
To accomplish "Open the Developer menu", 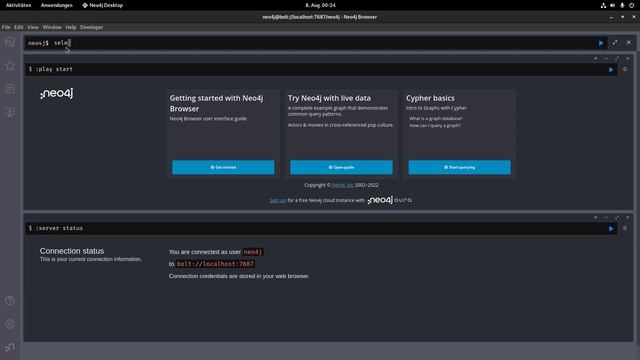I will tap(91, 27).
